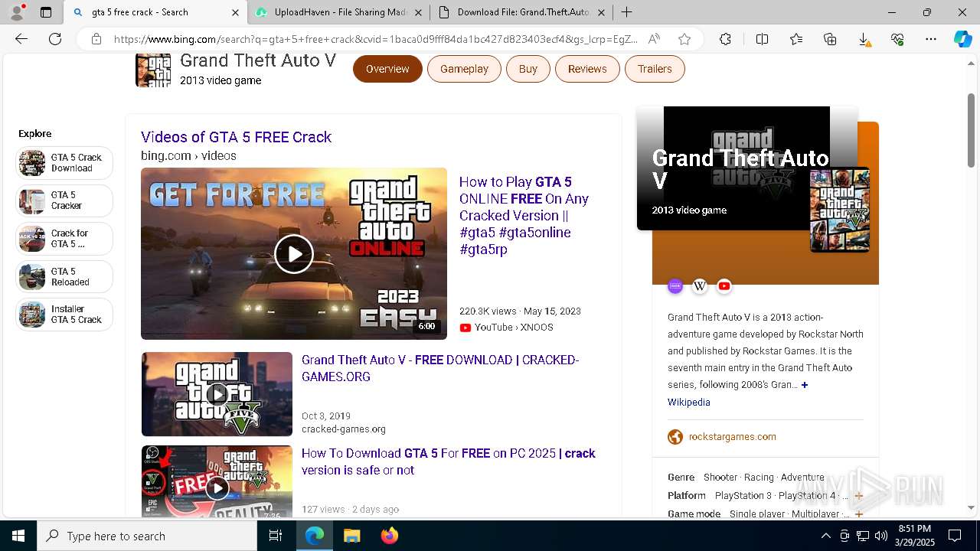980x551 pixels.
Task: Toggle Split screen view
Action: [762, 39]
